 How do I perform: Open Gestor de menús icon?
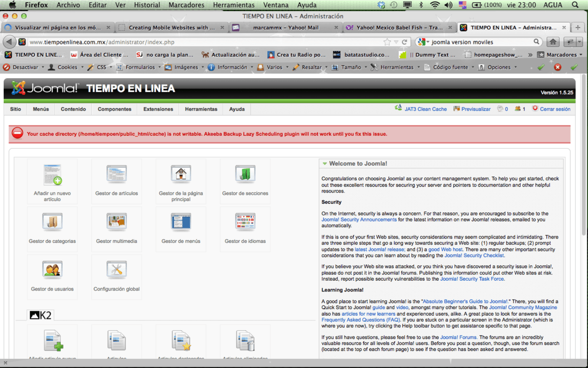pyautogui.click(x=181, y=222)
